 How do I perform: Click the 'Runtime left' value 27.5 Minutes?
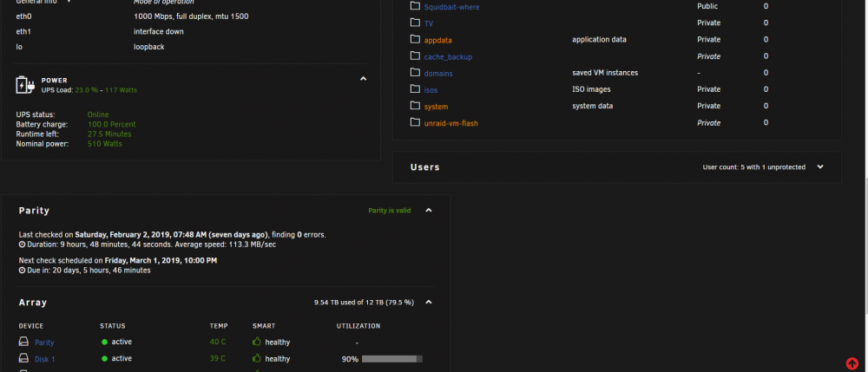coord(109,134)
